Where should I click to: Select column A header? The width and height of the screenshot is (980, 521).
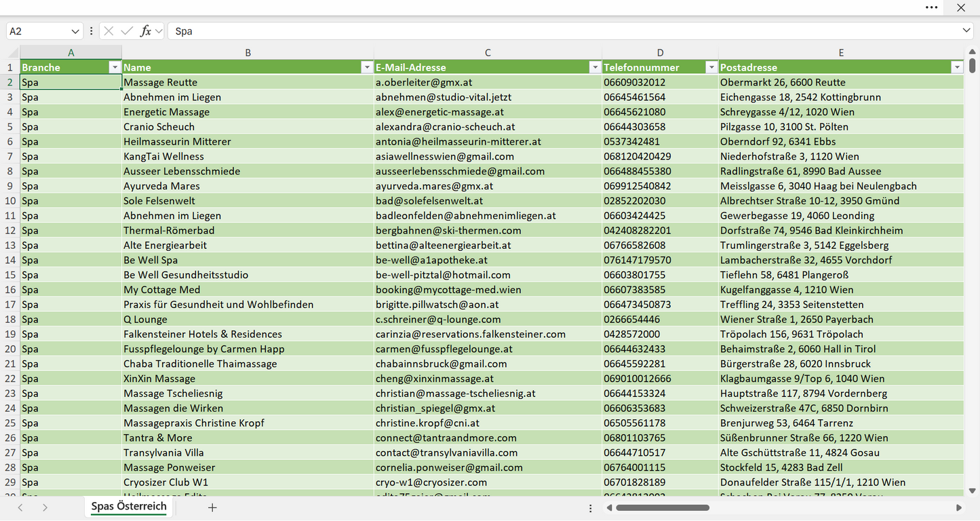pyautogui.click(x=71, y=52)
